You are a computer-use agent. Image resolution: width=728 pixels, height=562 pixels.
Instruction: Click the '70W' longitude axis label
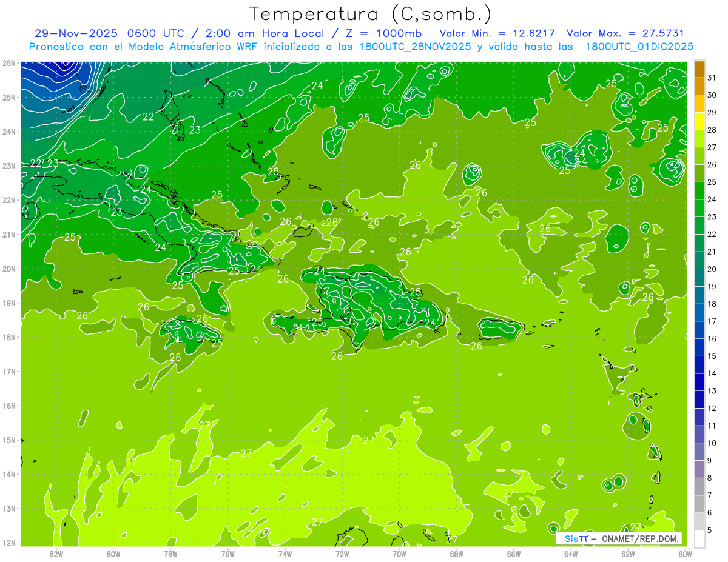[399, 553]
